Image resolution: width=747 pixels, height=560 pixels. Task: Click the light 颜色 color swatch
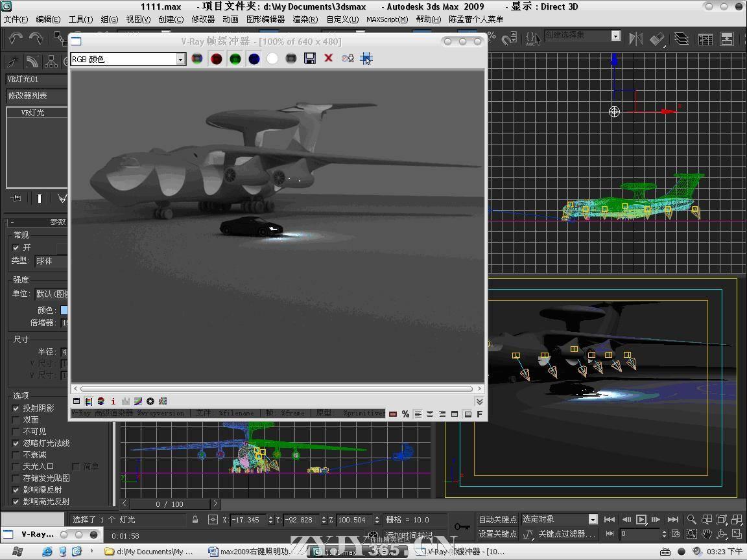64,310
